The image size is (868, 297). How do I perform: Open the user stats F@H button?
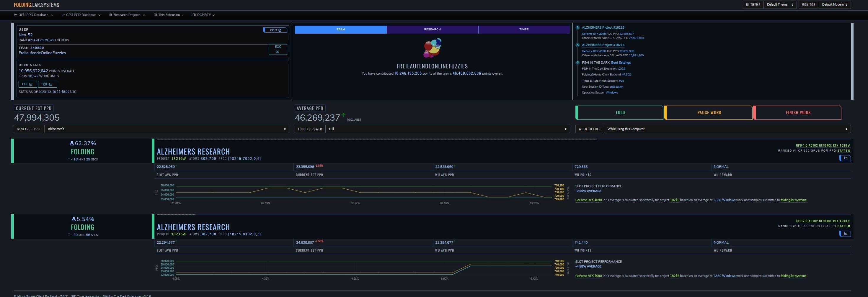tap(47, 84)
